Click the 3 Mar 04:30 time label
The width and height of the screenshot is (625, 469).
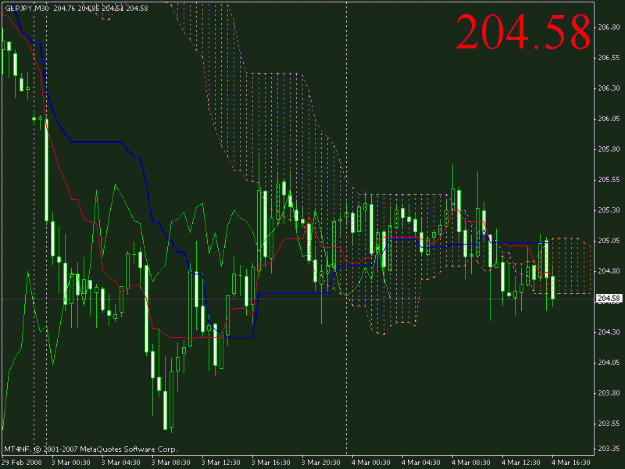coord(121,463)
